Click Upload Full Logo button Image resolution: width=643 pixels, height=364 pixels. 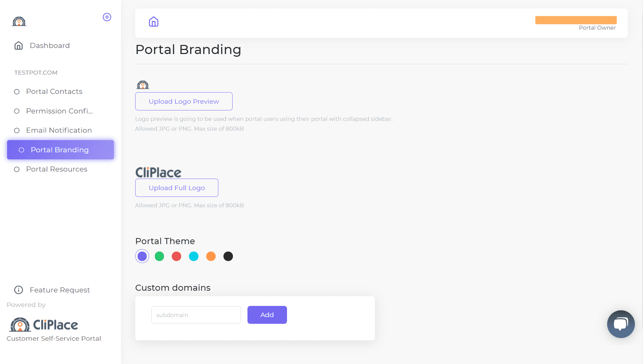177,188
